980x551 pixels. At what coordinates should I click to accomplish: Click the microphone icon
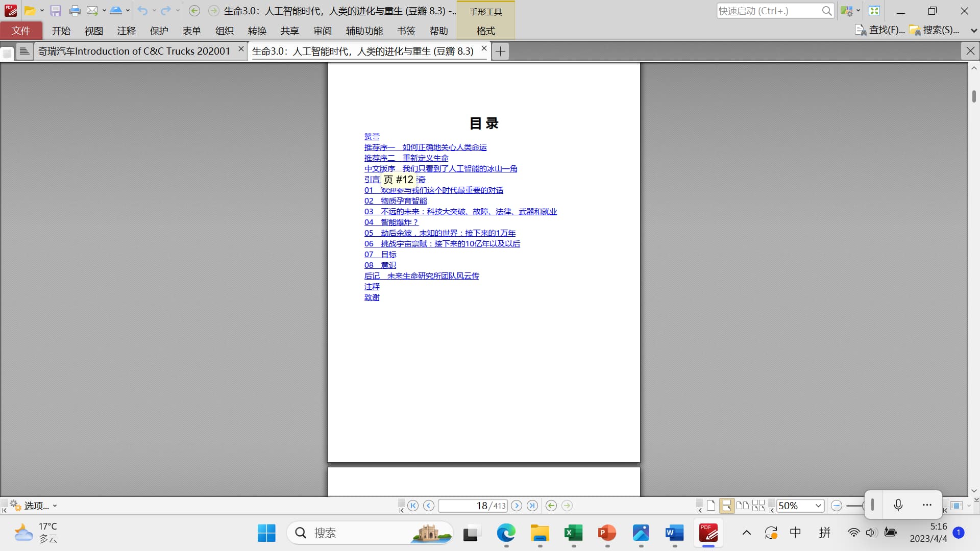pos(898,505)
